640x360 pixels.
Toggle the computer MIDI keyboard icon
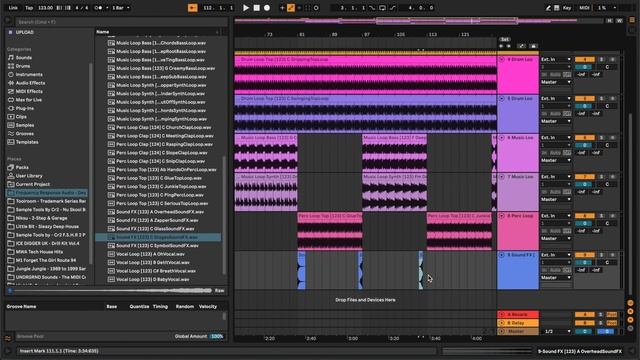tap(557, 8)
